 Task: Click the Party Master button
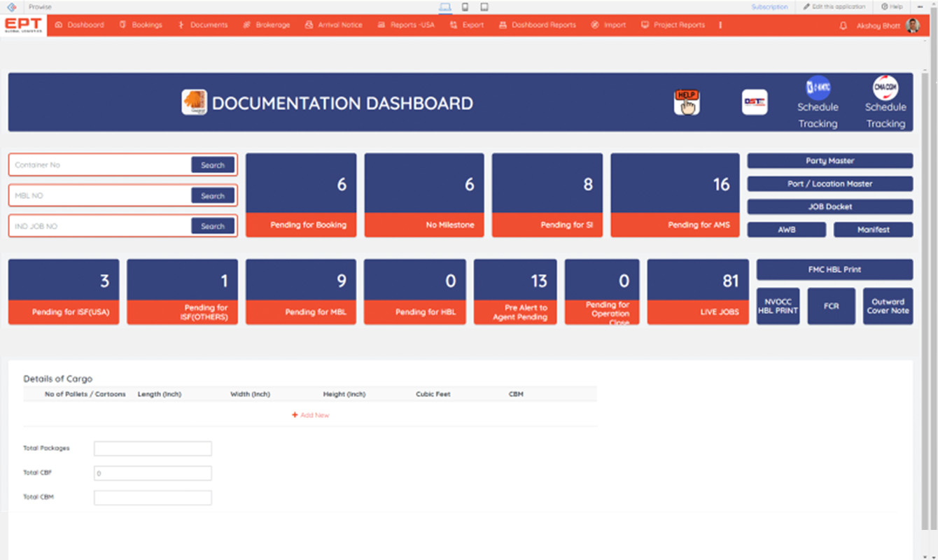click(829, 161)
